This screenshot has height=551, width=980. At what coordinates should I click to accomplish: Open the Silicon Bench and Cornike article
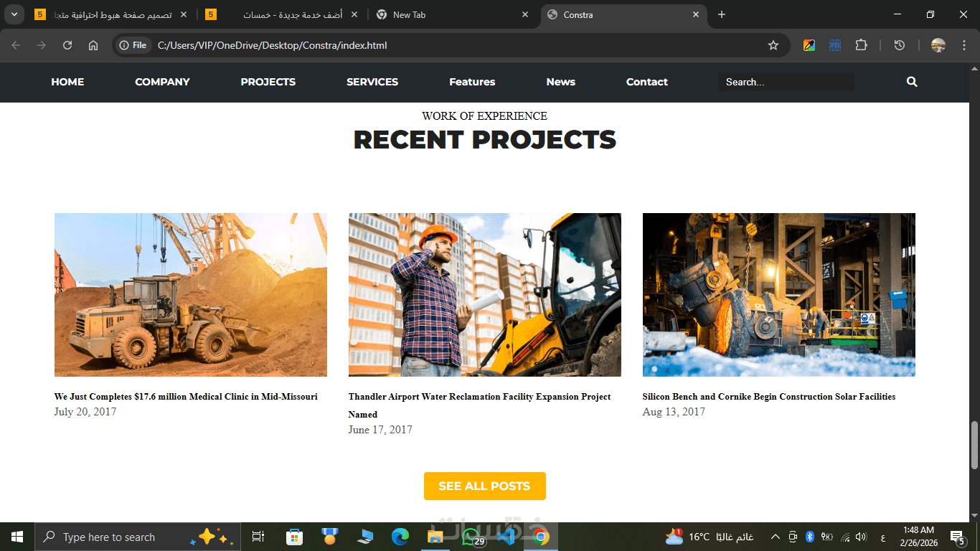(x=769, y=397)
